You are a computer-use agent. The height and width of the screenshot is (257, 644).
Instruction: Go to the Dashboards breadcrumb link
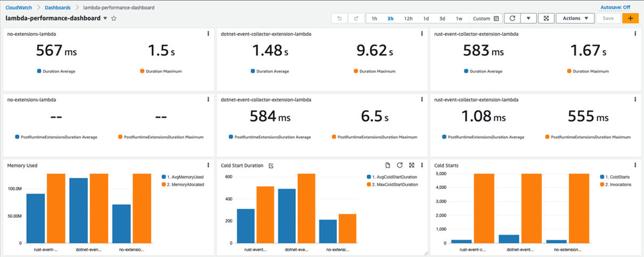click(56, 8)
